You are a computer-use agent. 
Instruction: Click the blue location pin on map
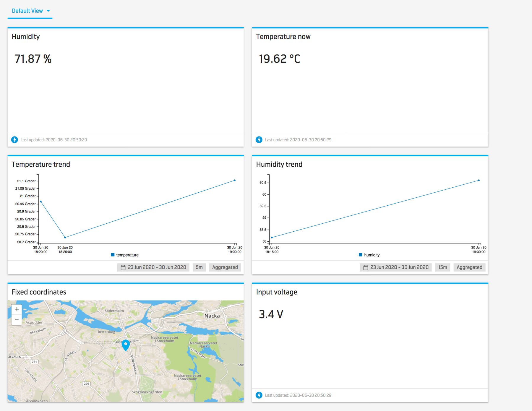tap(126, 345)
